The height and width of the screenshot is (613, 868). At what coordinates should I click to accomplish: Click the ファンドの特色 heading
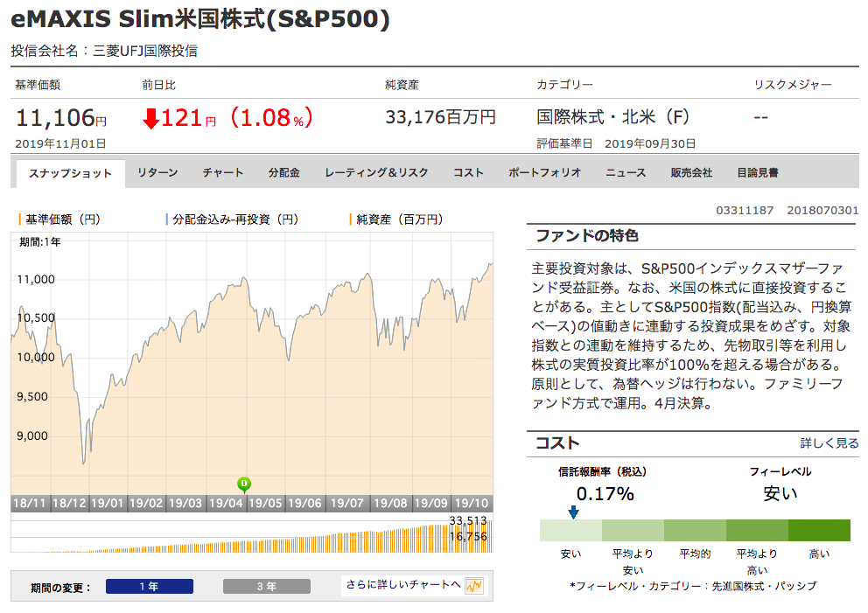[x=587, y=236]
